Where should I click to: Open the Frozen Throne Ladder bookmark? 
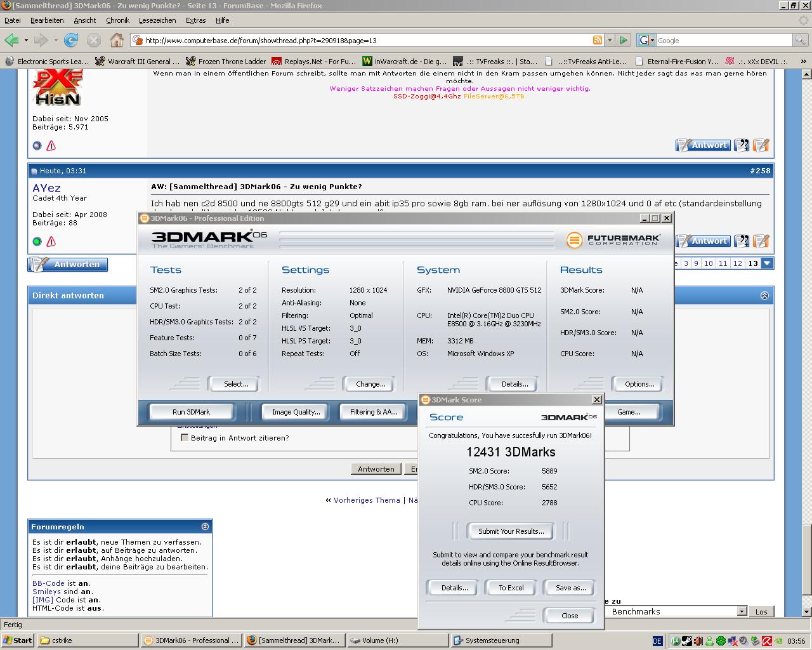point(226,62)
